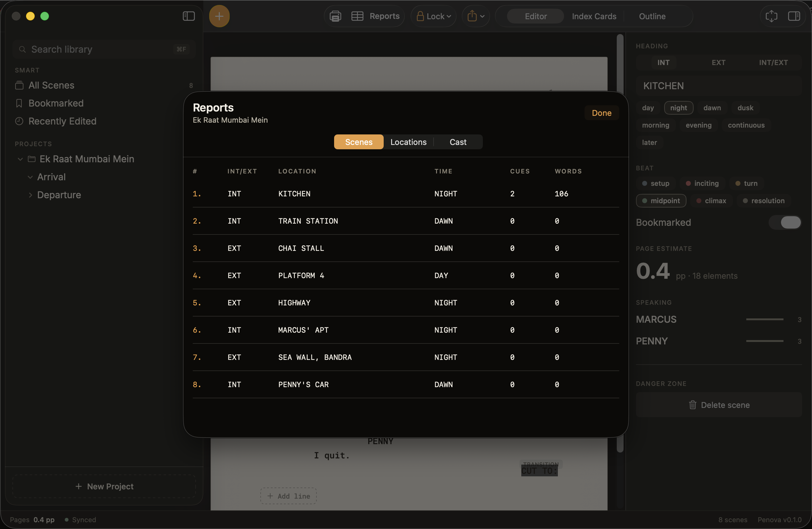Select the resolution beat tag
812x529 pixels.
[764, 201]
